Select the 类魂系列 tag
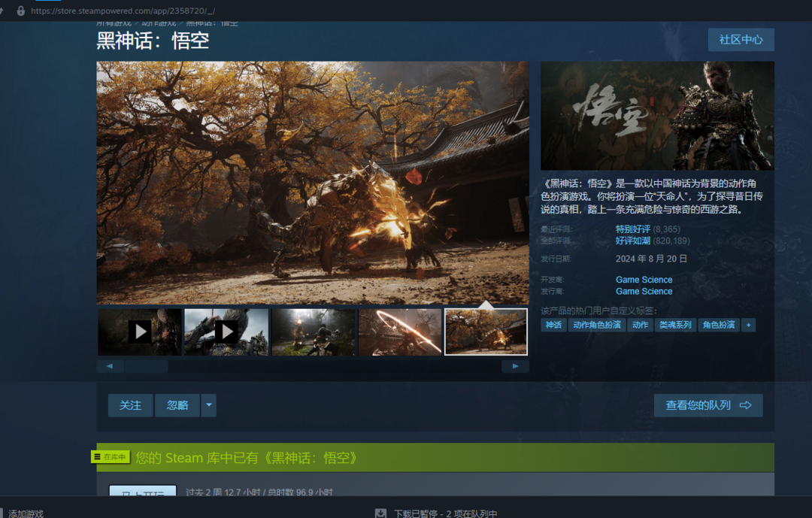Viewport: 812px width, 518px height. [x=674, y=325]
